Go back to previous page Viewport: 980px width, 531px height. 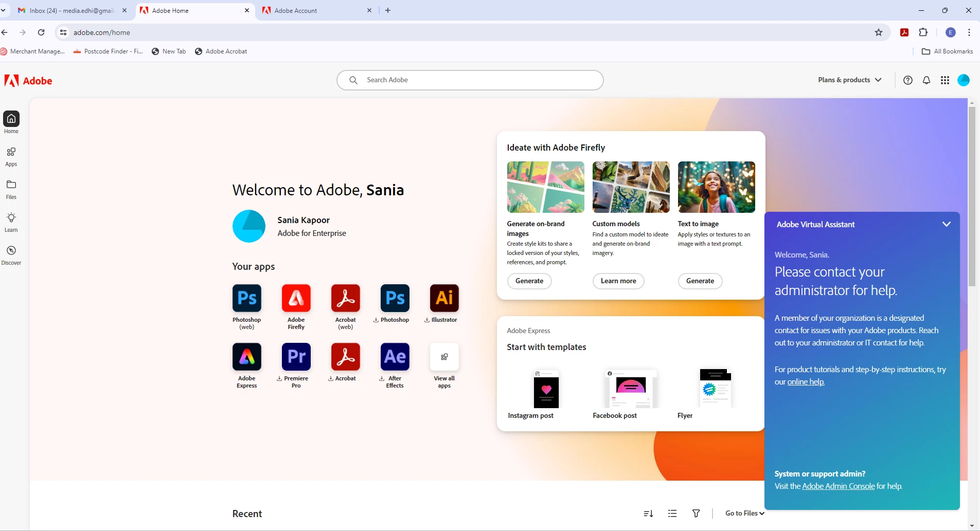(5, 32)
